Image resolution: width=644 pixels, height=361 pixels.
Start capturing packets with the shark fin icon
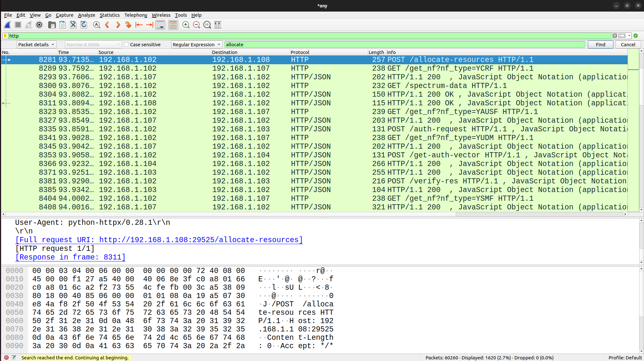click(7, 25)
